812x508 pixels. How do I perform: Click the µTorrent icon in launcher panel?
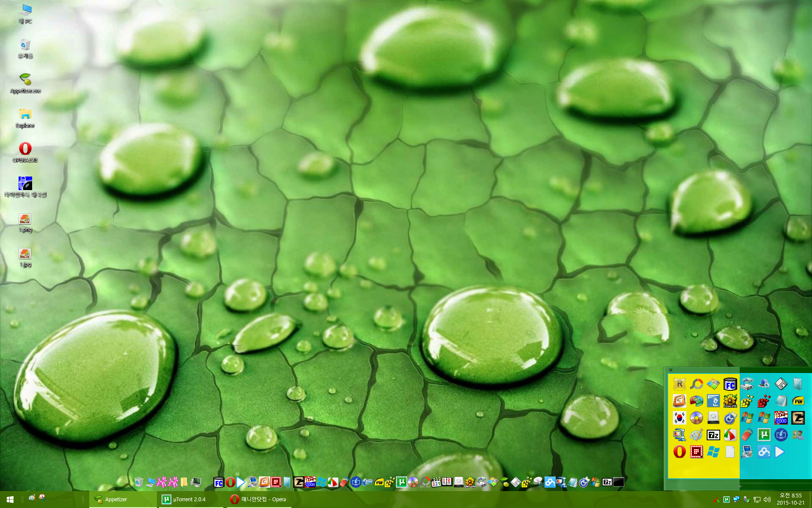764,435
